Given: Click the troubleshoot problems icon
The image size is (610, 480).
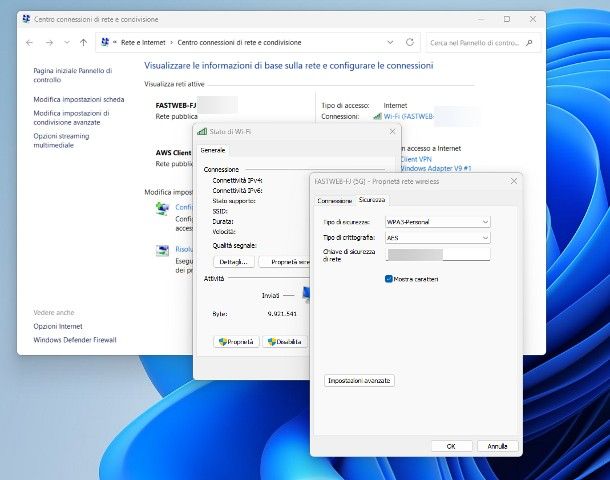Looking at the screenshot, I should coord(162,251).
